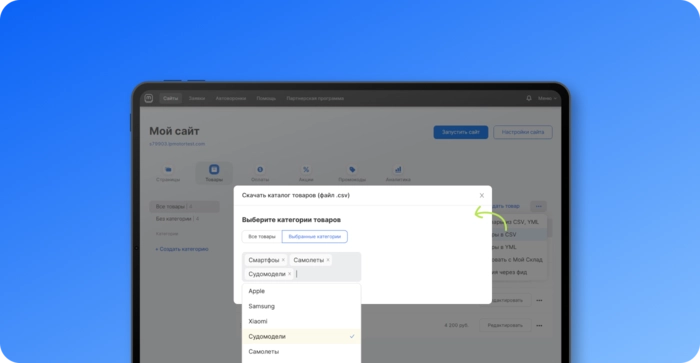Open the Акции percent icon
700x363 pixels.
(x=306, y=170)
